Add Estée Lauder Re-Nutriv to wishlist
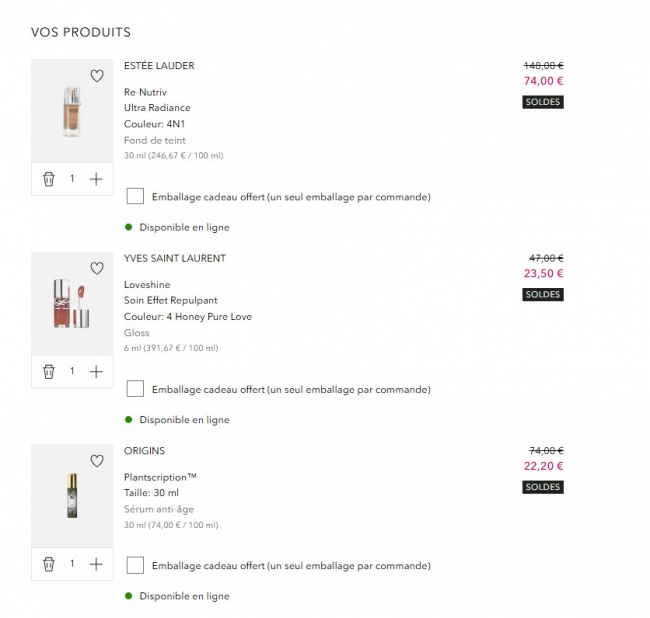This screenshot has height=618, width=650. (x=97, y=76)
